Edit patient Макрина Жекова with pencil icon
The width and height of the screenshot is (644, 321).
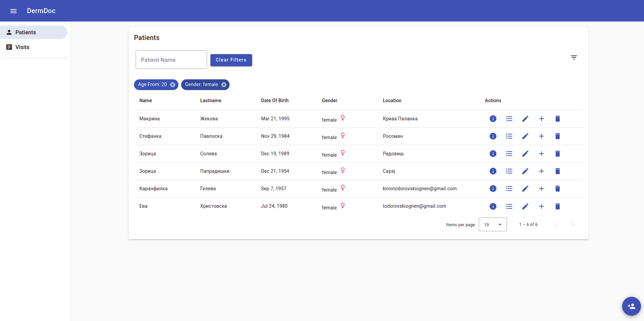click(525, 119)
